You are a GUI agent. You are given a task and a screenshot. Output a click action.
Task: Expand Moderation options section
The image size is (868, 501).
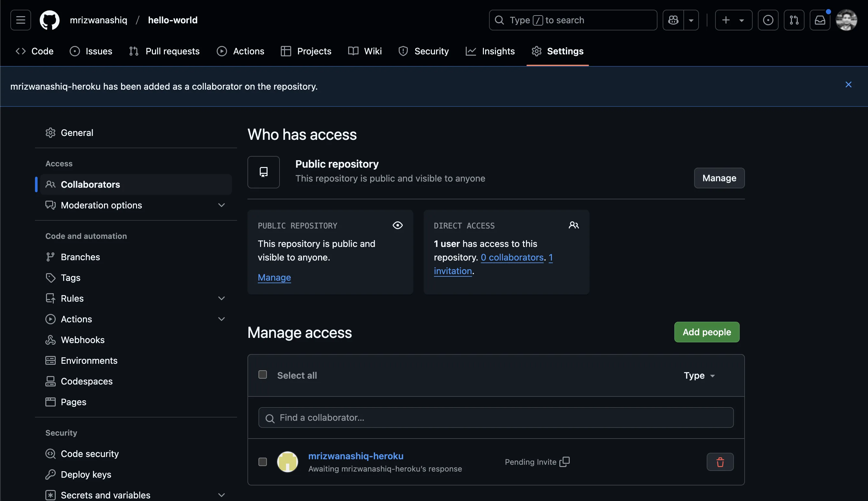click(136, 205)
